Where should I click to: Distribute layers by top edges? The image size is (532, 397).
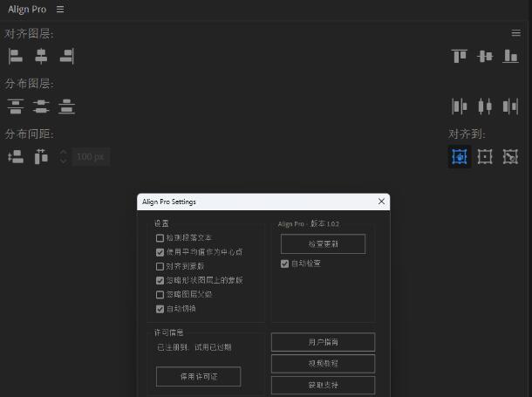click(16, 106)
